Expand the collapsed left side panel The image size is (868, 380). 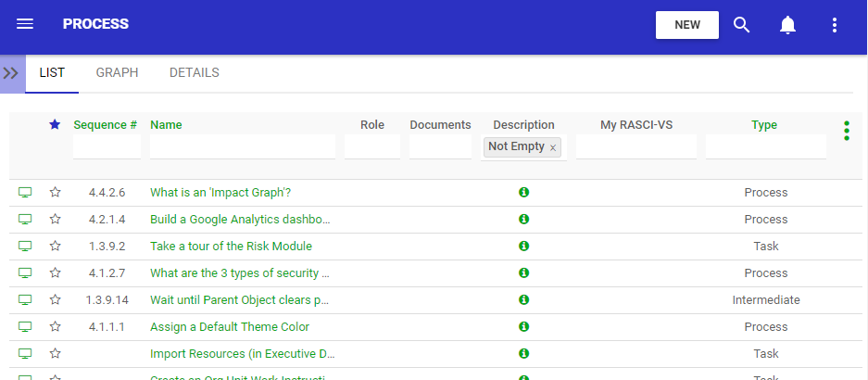coord(12,73)
